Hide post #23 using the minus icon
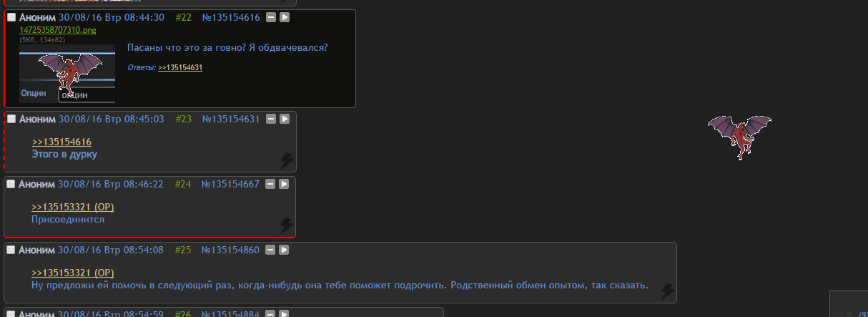This screenshot has width=868, height=317. (x=271, y=119)
